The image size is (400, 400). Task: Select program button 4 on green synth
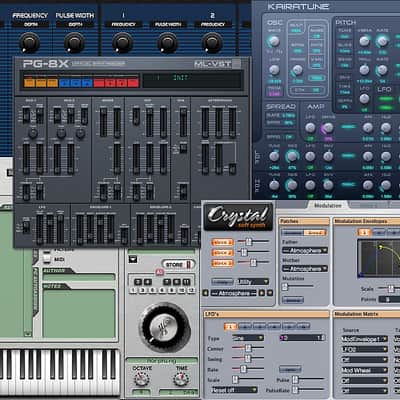[x=147, y=282]
